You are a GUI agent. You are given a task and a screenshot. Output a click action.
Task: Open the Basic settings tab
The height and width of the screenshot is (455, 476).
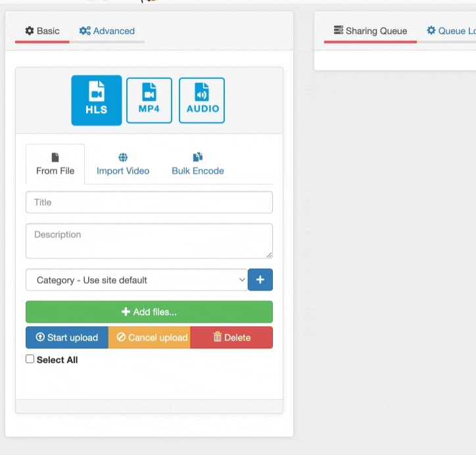(42, 31)
